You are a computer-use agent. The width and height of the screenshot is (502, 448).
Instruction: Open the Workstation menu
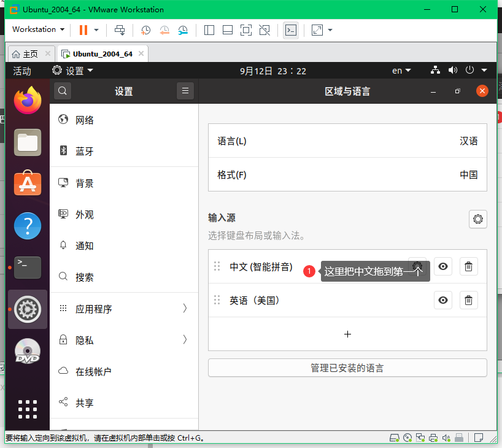39,29
